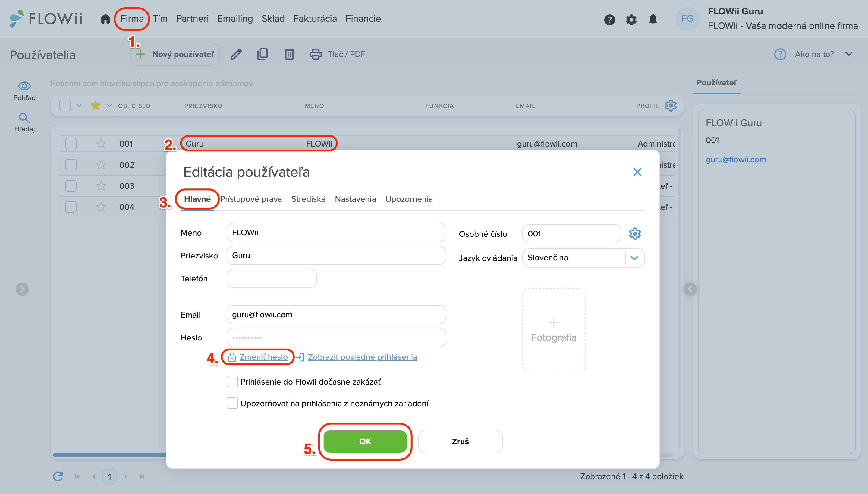The width and height of the screenshot is (868, 494).
Task: Open notifications bell icon
Action: 653,19
